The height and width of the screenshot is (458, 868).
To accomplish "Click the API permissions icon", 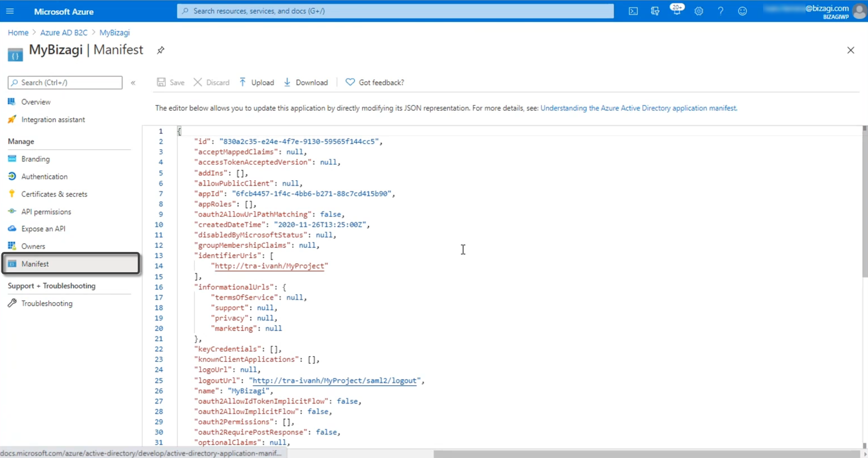I will pos(12,211).
